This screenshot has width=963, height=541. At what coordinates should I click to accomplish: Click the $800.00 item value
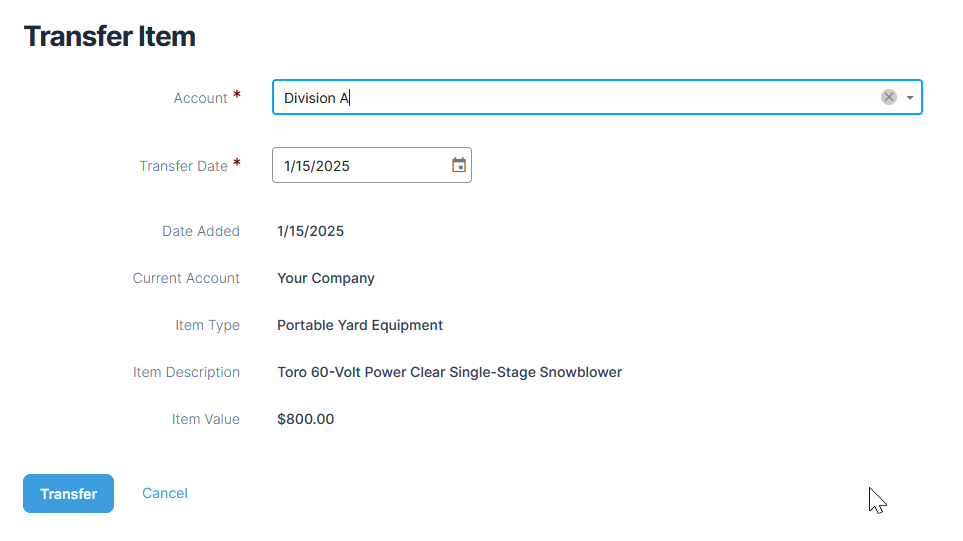(x=305, y=419)
